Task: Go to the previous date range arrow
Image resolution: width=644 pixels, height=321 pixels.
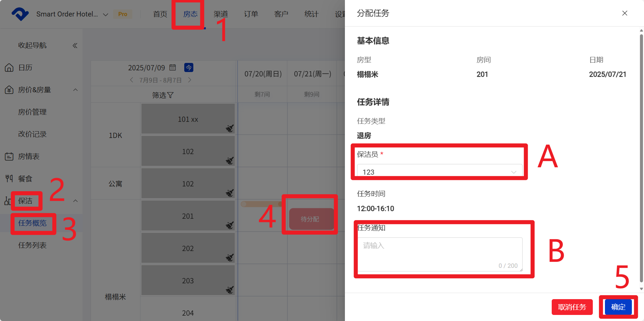Action: coord(132,80)
